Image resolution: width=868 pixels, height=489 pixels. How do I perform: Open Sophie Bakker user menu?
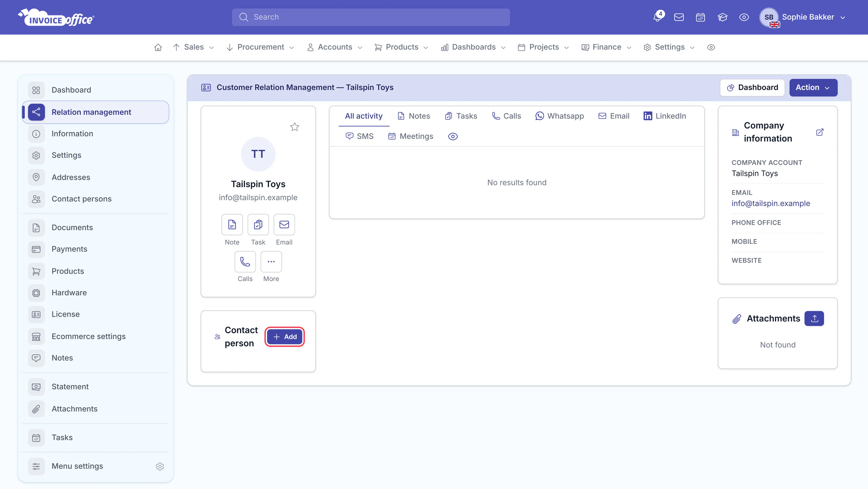pyautogui.click(x=802, y=17)
